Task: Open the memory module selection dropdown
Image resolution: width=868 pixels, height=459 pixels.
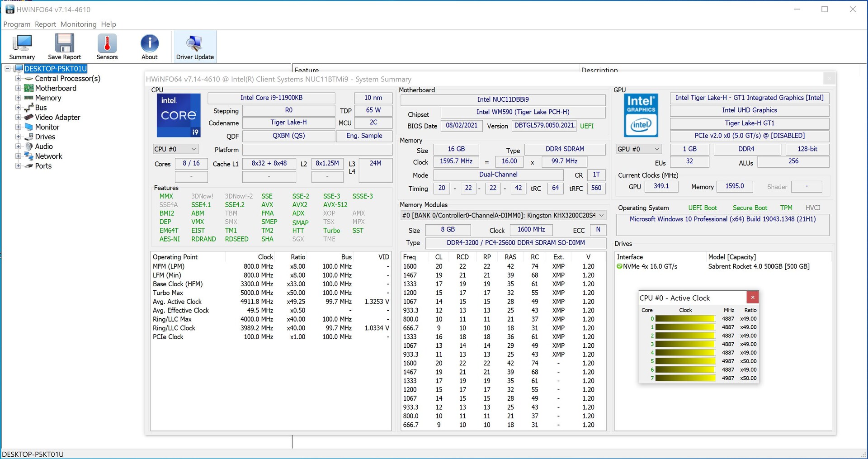Action: 503,216
